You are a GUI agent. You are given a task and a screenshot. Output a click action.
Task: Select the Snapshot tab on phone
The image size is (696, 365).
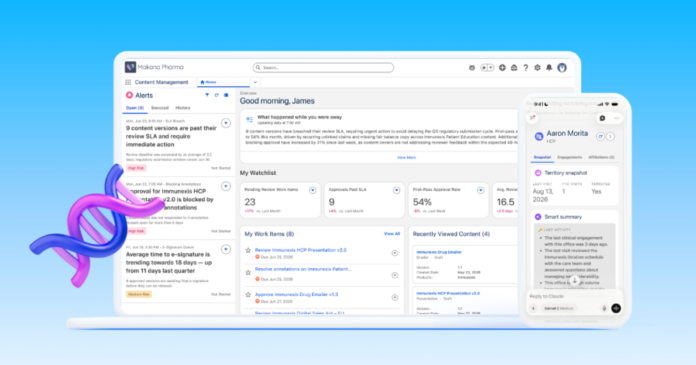(542, 157)
